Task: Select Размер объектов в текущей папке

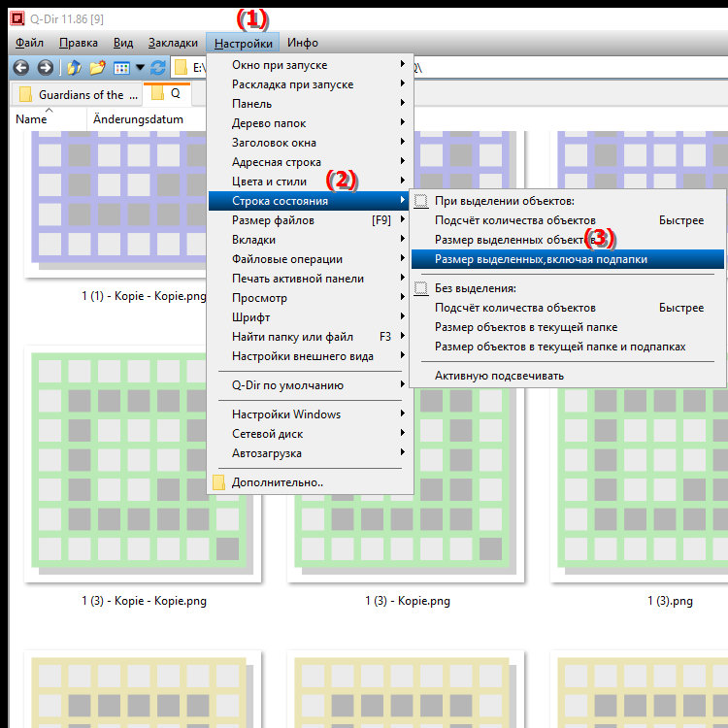Action: click(x=568, y=327)
